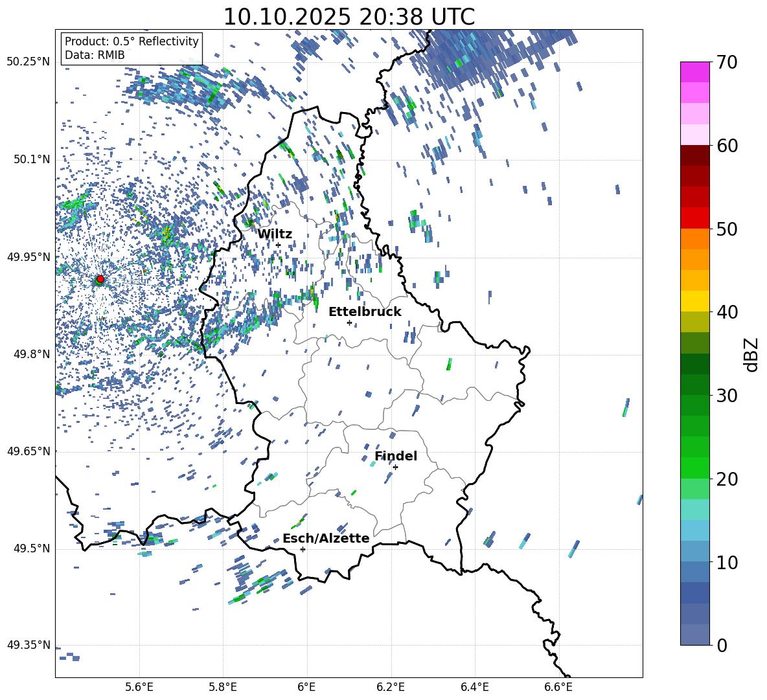This screenshot has height=700, width=767.
Task: Click the 50 tick on colorbar
Action: tap(726, 229)
